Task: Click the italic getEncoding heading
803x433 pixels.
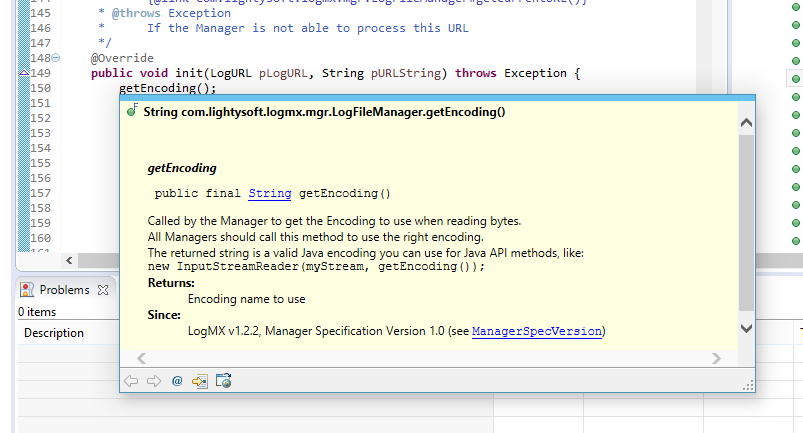Action: click(182, 168)
